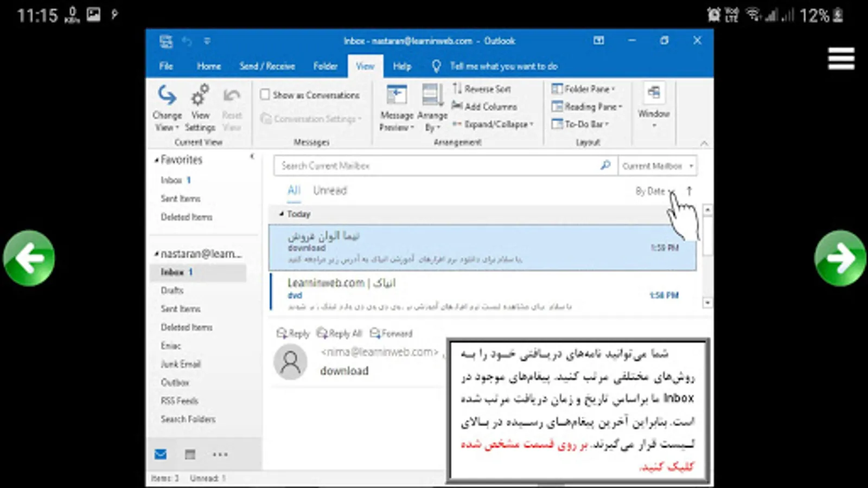This screenshot has width=868, height=488.
Task: Open the Learninweb.com dvd message
Action: click(x=483, y=294)
